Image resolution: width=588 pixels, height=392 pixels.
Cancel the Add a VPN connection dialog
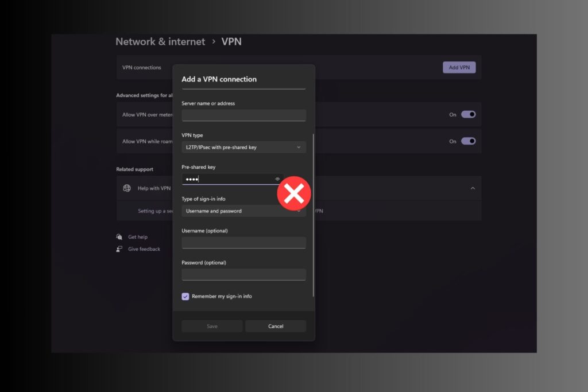[x=276, y=325]
